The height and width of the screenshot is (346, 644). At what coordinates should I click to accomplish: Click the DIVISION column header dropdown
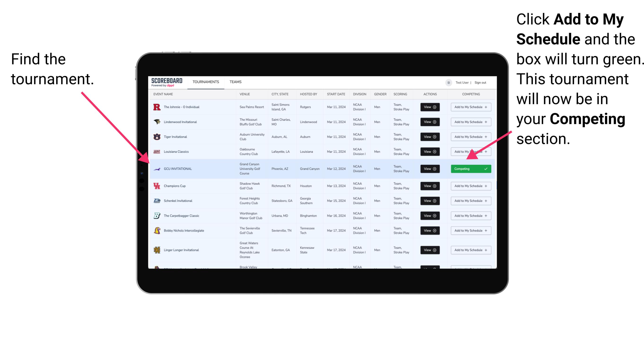[x=358, y=95]
